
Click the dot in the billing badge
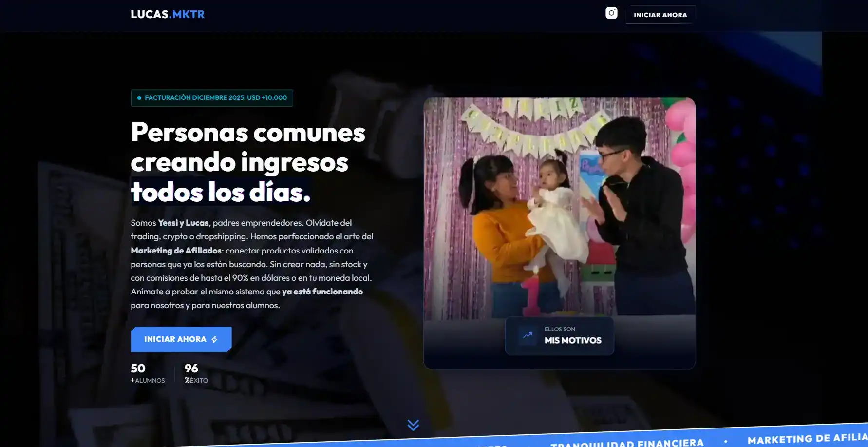click(x=139, y=98)
